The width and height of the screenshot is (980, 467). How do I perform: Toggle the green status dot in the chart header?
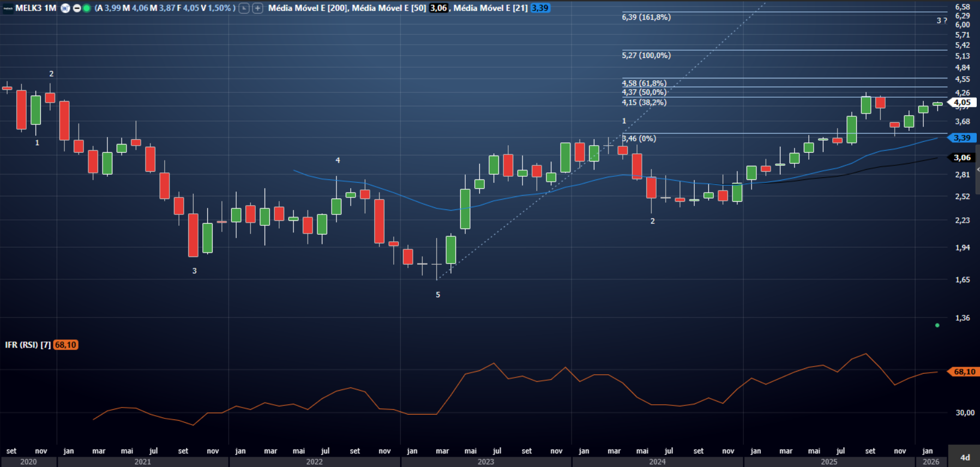(87, 8)
